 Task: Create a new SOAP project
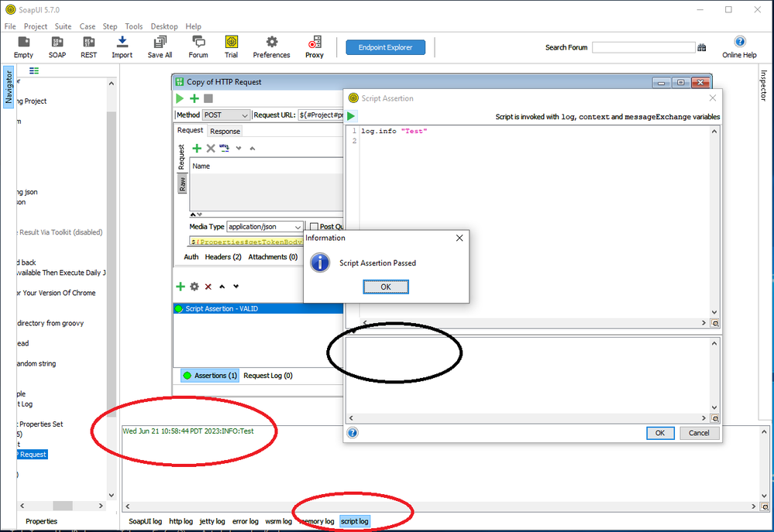tap(57, 47)
